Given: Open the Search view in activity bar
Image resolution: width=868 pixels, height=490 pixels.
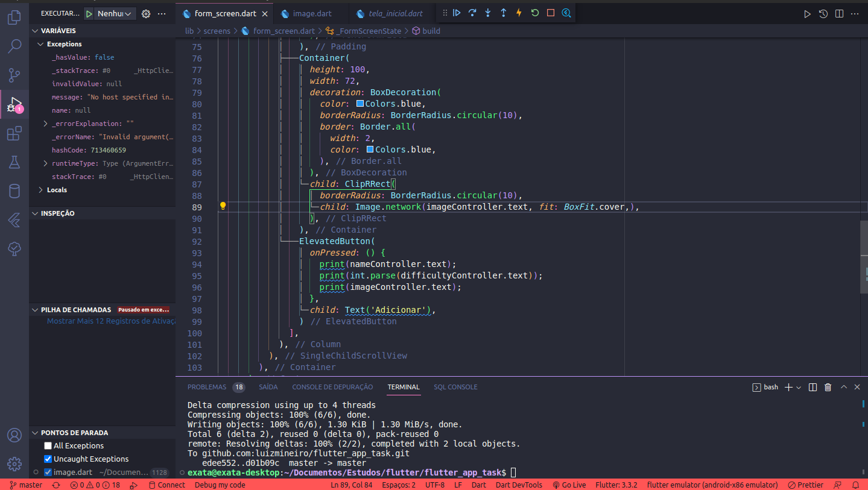Looking at the screenshot, I should click(14, 46).
